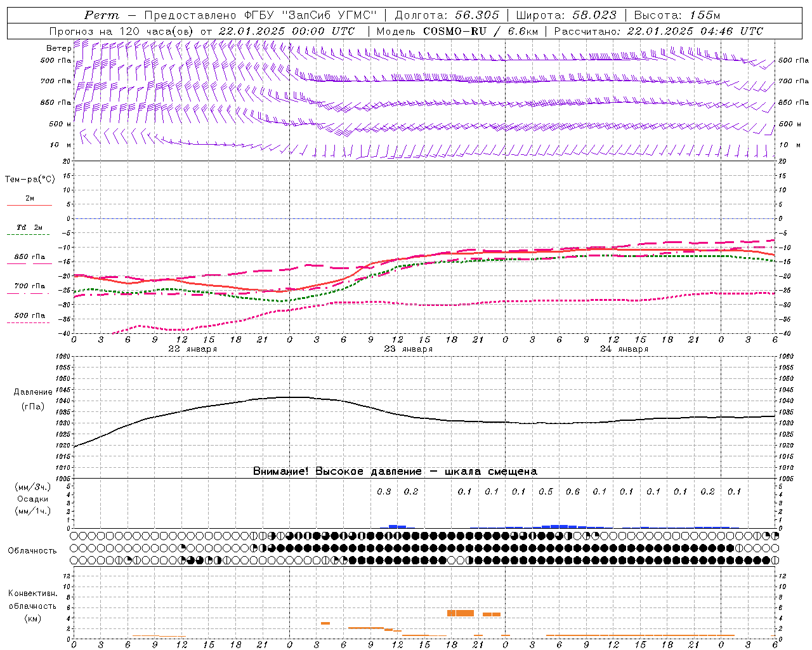Click the "22 января" date label
Screen dimensions: 812x650
tap(192, 349)
